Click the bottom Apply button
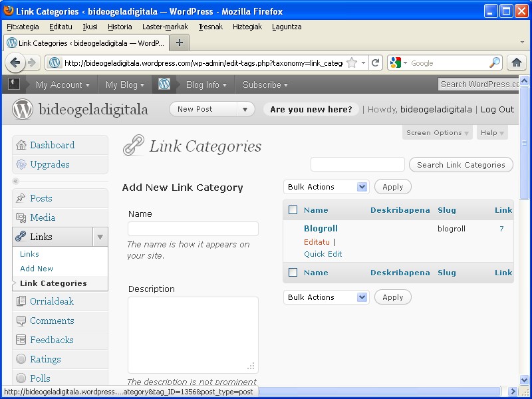The height and width of the screenshot is (399, 532). 393,297
